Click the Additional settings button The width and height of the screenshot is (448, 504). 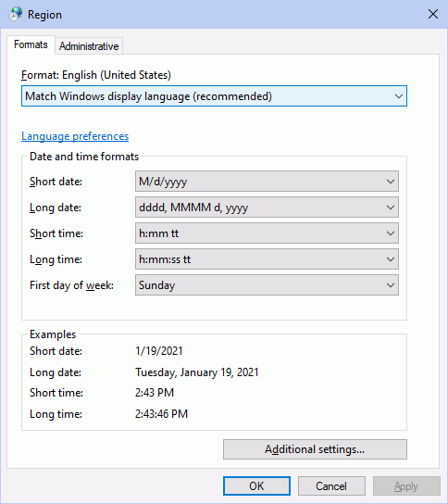pyautogui.click(x=315, y=449)
